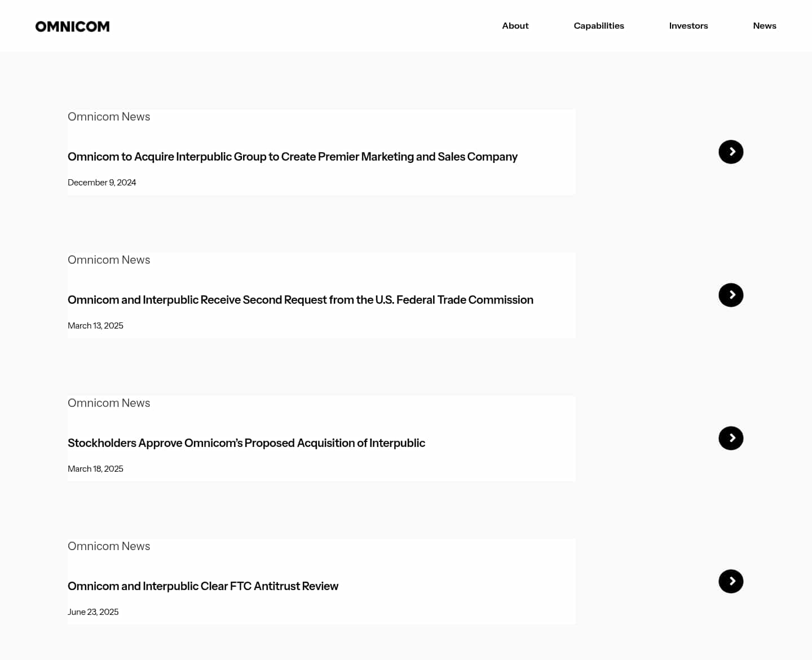812x660 pixels.
Task: Open the About menu item
Action: click(x=515, y=25)
